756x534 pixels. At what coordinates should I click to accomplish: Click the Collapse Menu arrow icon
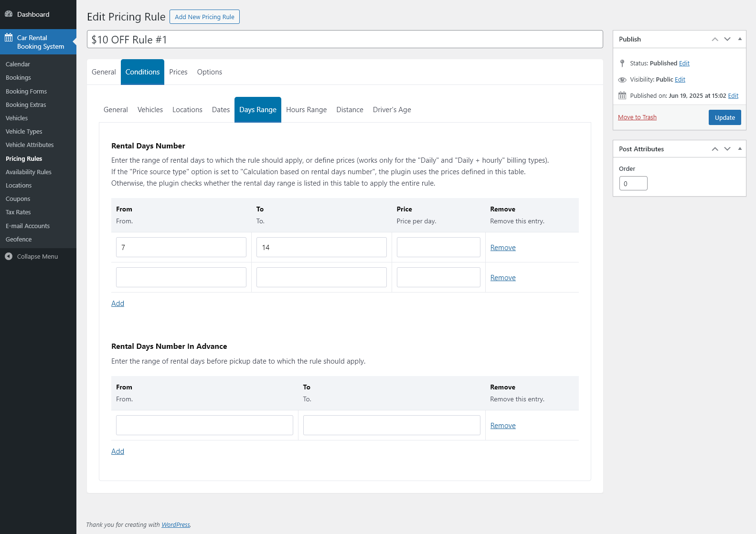click(9, 257)
